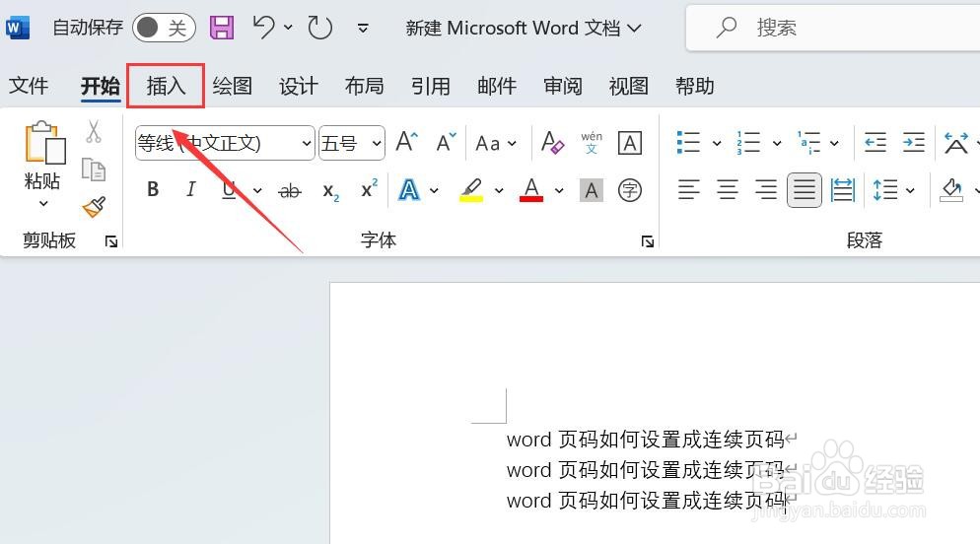The width and height of the screenshot is (980, 544).
Task: Open the 插入 tab
Action: [166, 86]
